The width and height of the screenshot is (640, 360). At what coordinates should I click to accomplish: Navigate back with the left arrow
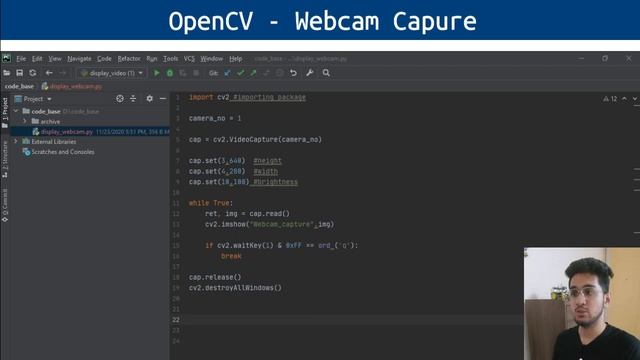49,73
